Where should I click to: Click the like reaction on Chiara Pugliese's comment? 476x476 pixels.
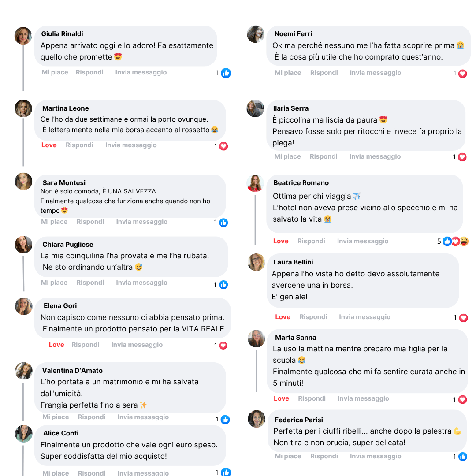(x=223, y=285)
